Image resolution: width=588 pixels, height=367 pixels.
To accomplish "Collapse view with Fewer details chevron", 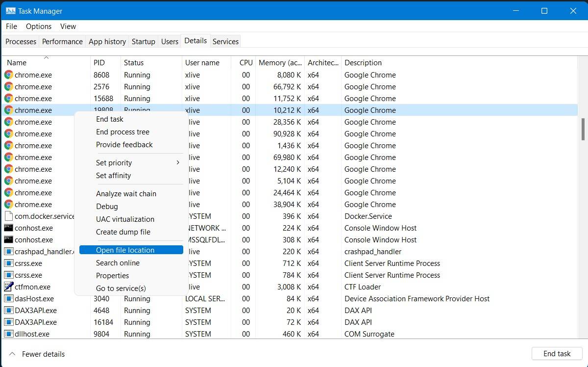I will coord(12,354).
